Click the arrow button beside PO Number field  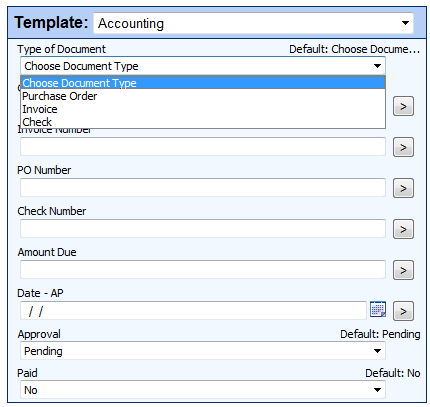tap(403, 188)
